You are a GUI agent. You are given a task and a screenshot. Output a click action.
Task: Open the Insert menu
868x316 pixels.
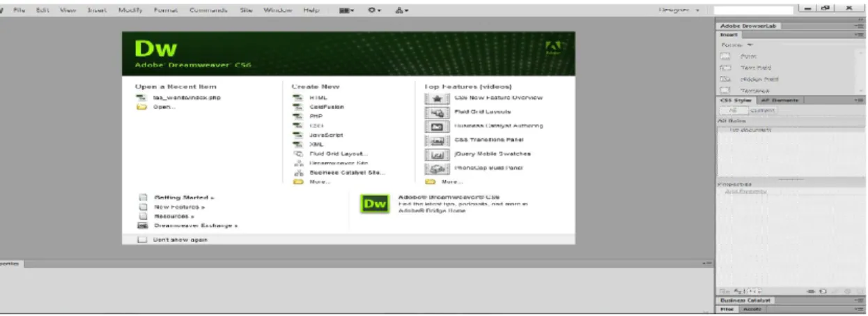click(x=97, y=10)
